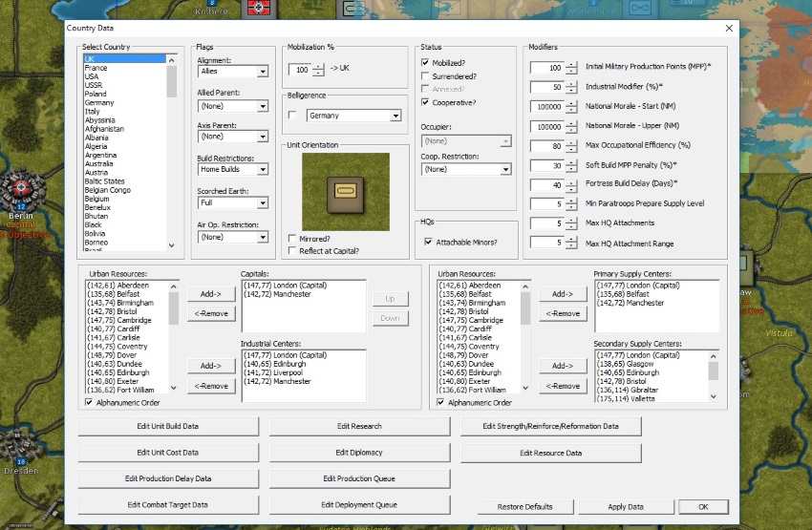Image resolution: width=812 pixels, height=530 pixels.
Task: Toggle Attachable Minors? checkbox
Action: [x=428, y=242]
